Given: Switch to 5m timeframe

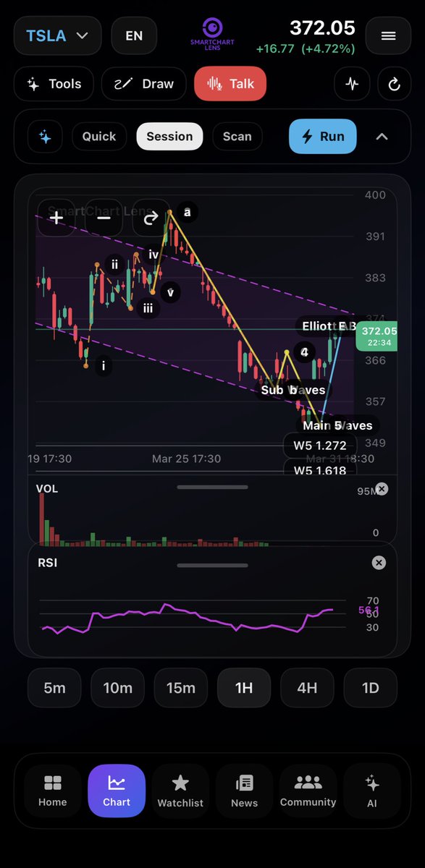Looking at the screenshot, I should tap(54, 688).
